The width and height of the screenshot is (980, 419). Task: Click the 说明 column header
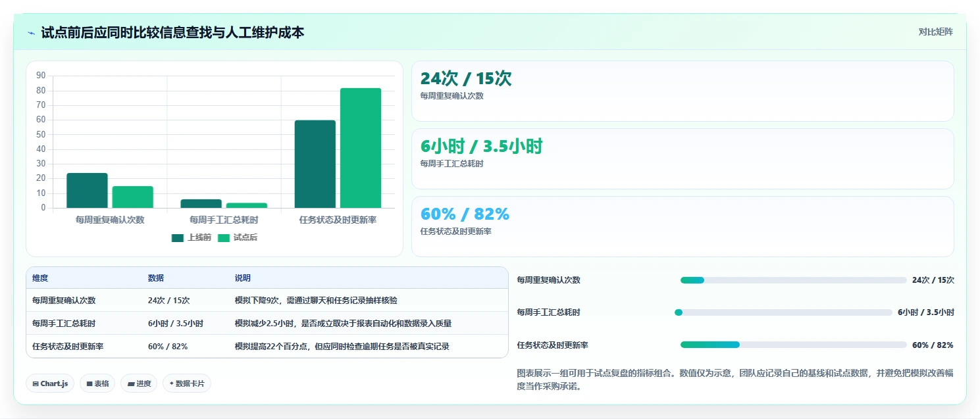pos(243,278)
